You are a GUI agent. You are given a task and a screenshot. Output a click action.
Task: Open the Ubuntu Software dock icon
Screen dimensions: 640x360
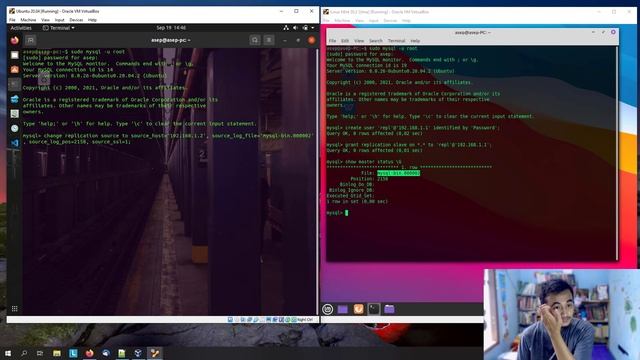pyautogui.click(x=15, y=69)
